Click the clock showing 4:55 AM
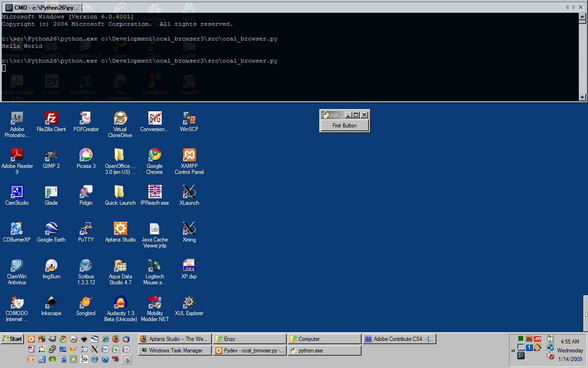The height and width of the screenshot is (368, 588). pyautogui.click(x=570, y=342)
